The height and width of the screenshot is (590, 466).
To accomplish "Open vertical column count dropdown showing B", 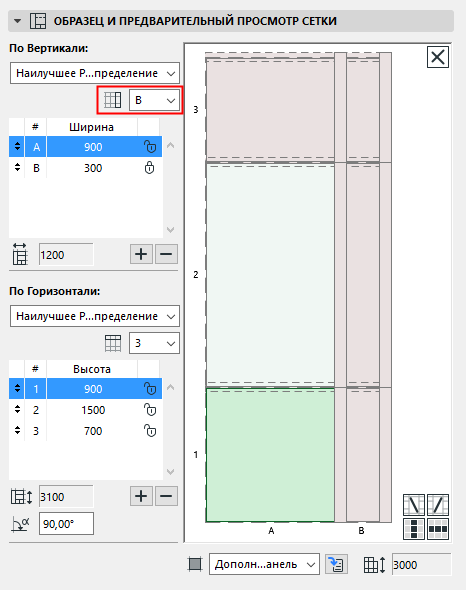I will [x=154, y=100].
